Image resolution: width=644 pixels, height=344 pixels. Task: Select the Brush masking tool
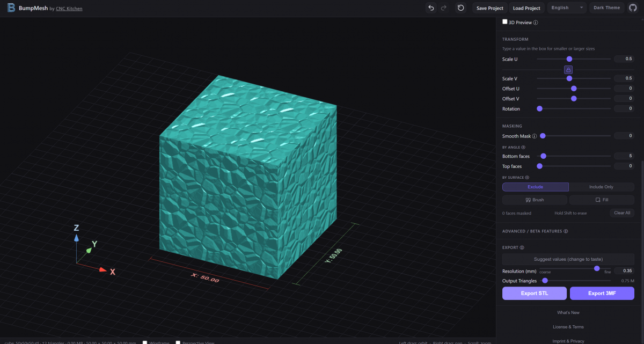tap(535, 200)
